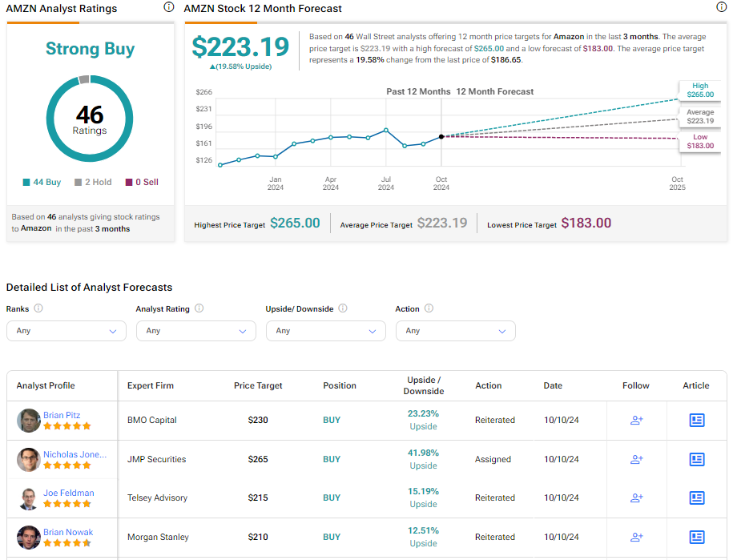Click the 46 Ratings donut chart

[90, 119]
